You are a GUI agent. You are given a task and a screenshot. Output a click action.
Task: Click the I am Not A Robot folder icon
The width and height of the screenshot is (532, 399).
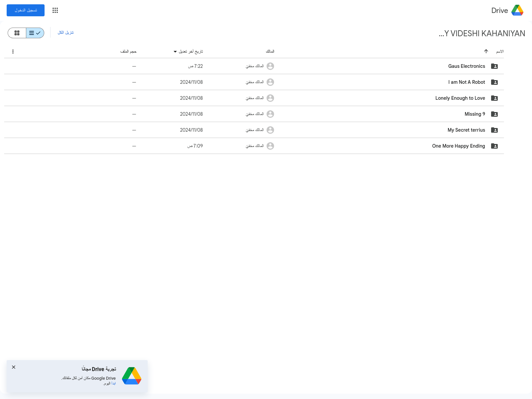click(x=494, y=82)
